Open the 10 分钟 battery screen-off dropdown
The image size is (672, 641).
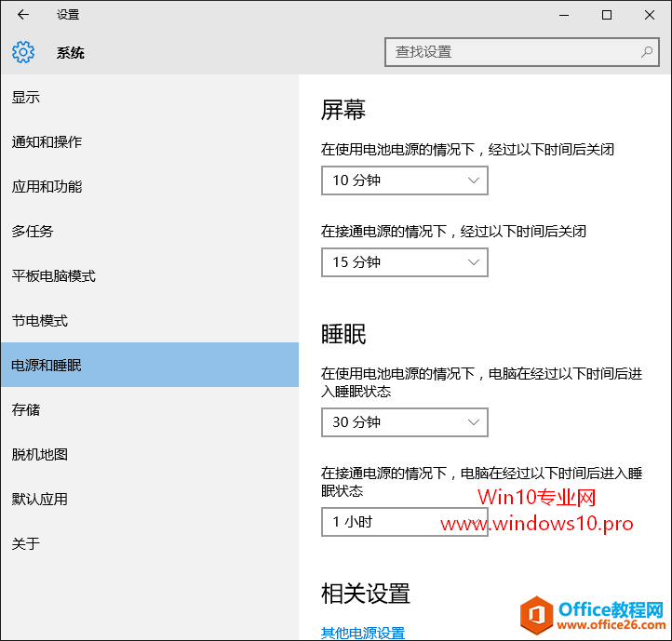405,180
